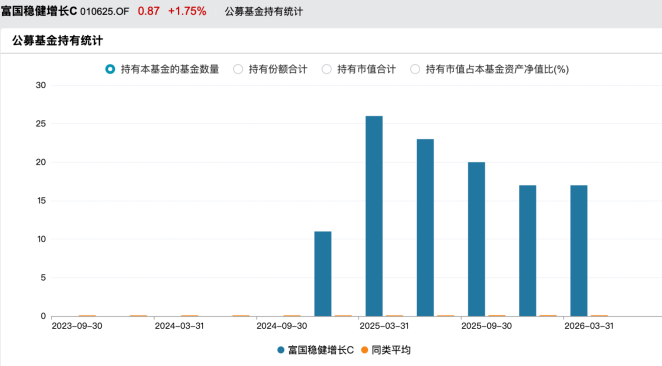Select 持有市值合计 radio option
The width and height of the screenshot is (662, 366).
tap(327, 69)
